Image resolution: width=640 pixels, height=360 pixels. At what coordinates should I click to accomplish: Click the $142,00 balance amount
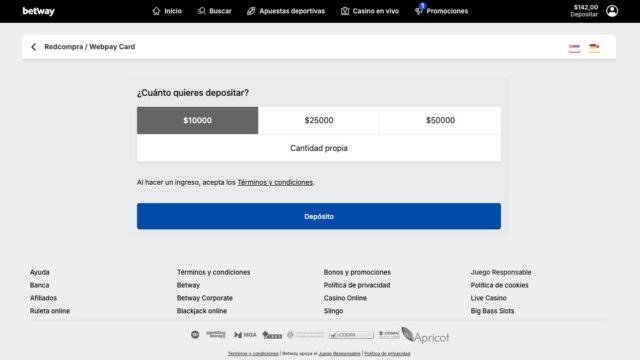coord(586,7)
